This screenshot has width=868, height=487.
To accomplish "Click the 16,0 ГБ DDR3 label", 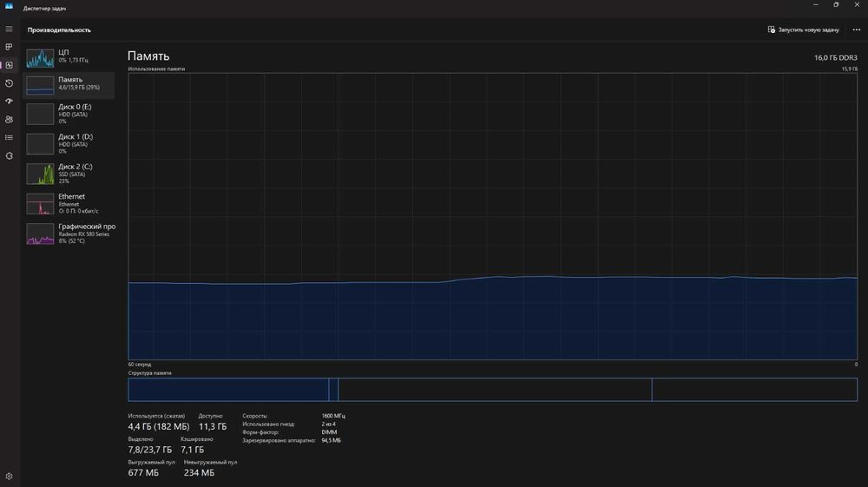I will point(835,57).
